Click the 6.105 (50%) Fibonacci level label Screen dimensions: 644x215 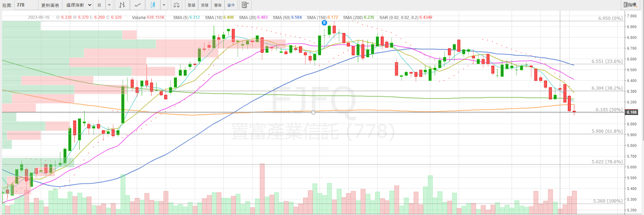pyautogui.click(x=609, y=109)
